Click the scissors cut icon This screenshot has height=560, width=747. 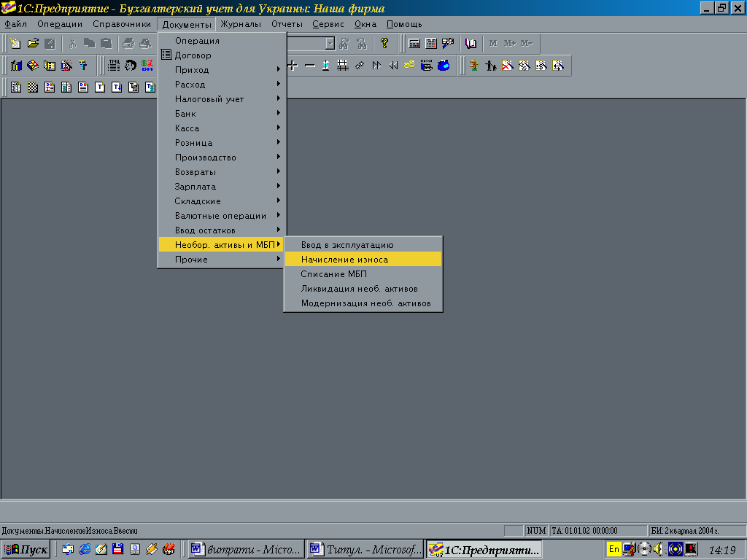72,44
